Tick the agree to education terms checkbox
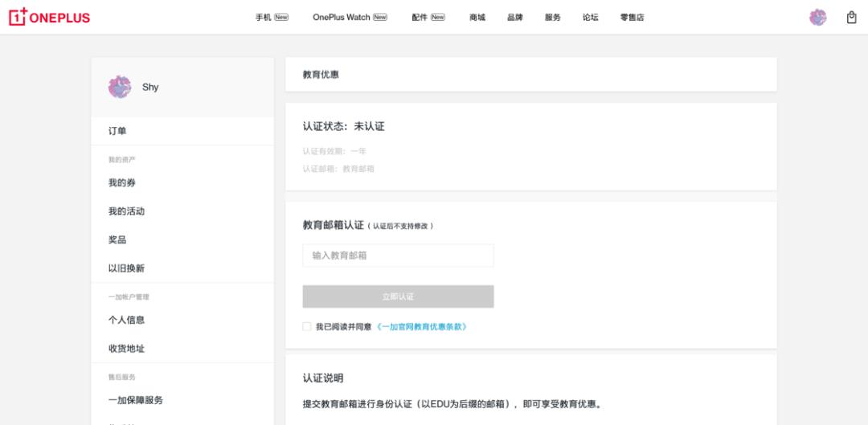 [306, 327]
